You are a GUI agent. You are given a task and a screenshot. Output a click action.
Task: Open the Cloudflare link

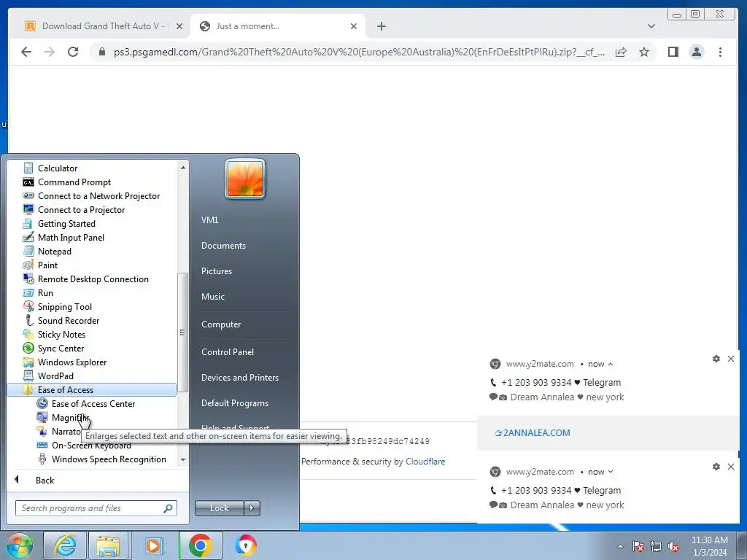click(x=425, y=461)
